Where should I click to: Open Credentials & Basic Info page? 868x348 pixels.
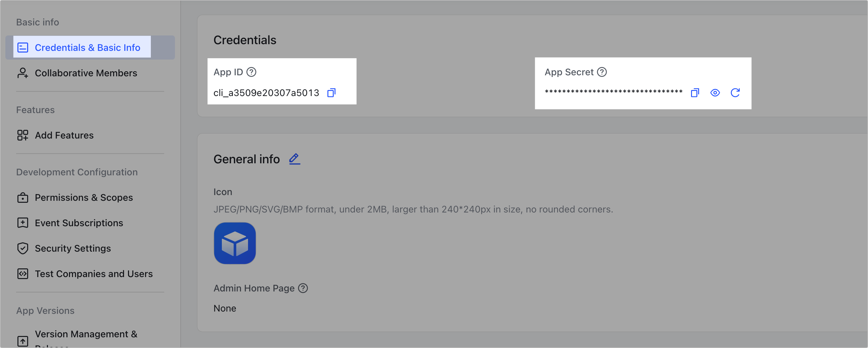click(x=87, y=48)
